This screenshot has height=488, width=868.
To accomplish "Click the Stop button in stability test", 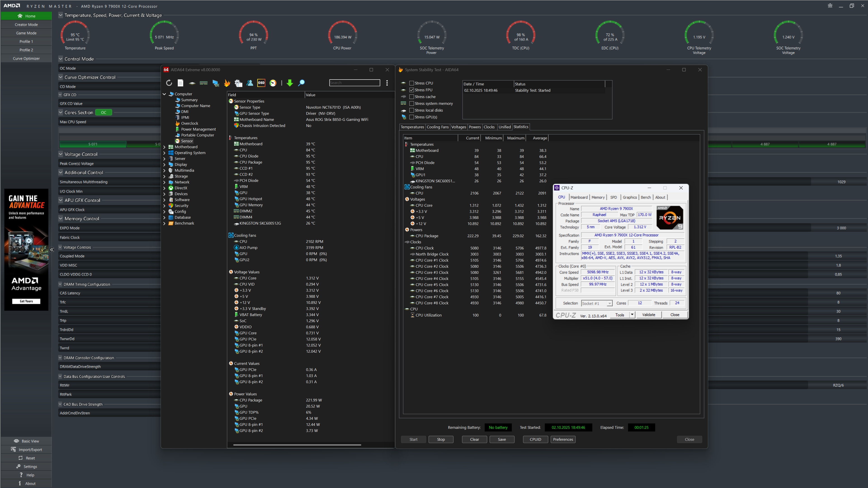I will click(x=441, y=439).
